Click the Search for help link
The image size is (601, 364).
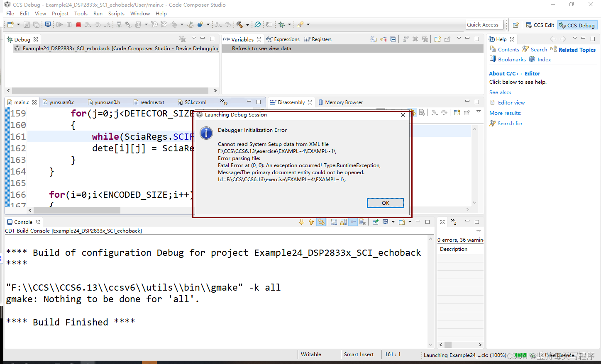pos(510,124)
